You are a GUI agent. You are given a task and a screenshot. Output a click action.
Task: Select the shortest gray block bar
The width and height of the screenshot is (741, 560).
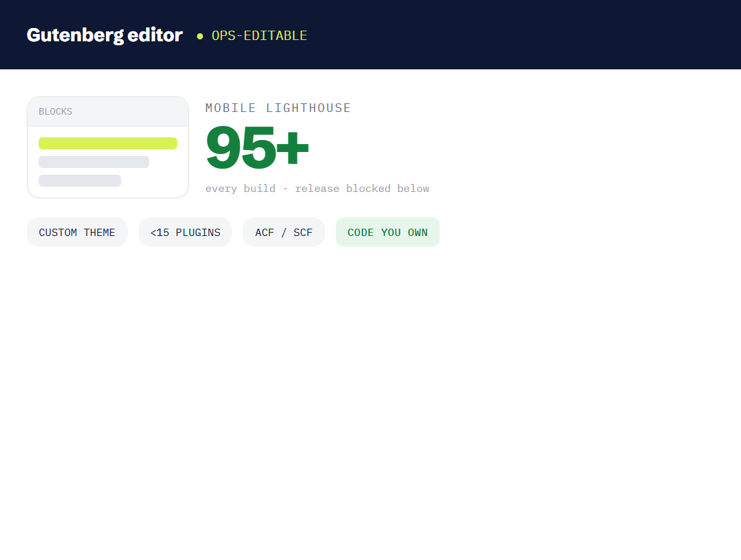tap(80, 181)
